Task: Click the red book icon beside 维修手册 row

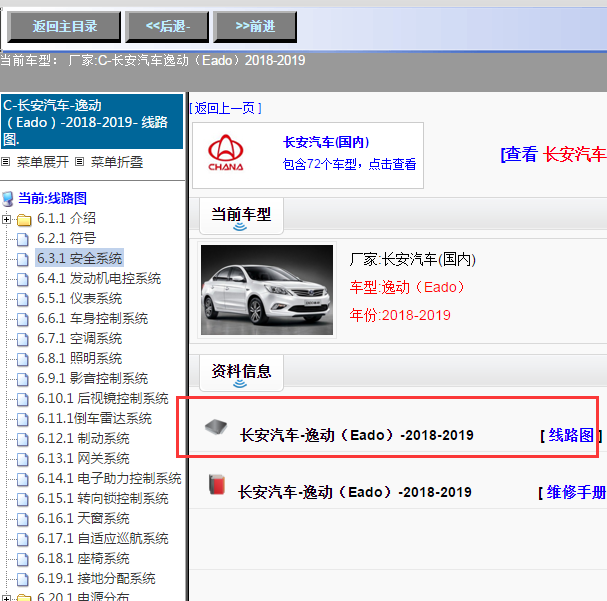Action: coord(217,484)
